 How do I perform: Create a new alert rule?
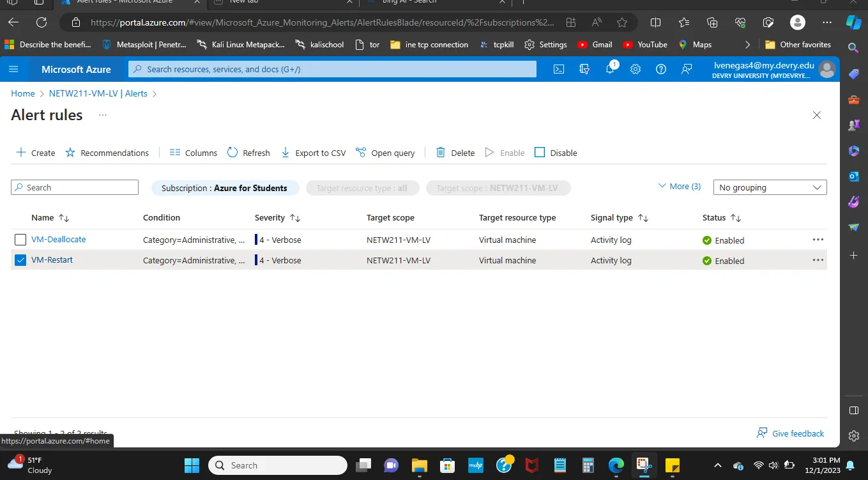(35, 153)
